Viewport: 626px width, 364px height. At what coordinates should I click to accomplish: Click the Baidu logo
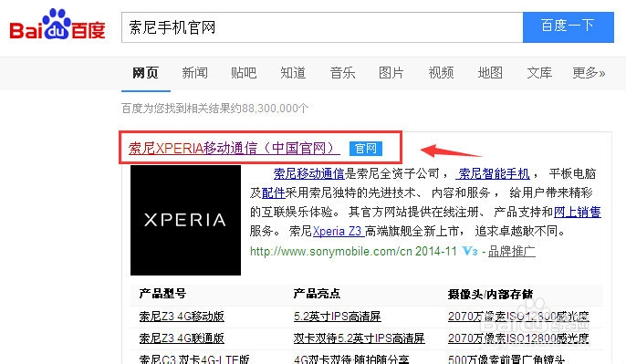57,25
